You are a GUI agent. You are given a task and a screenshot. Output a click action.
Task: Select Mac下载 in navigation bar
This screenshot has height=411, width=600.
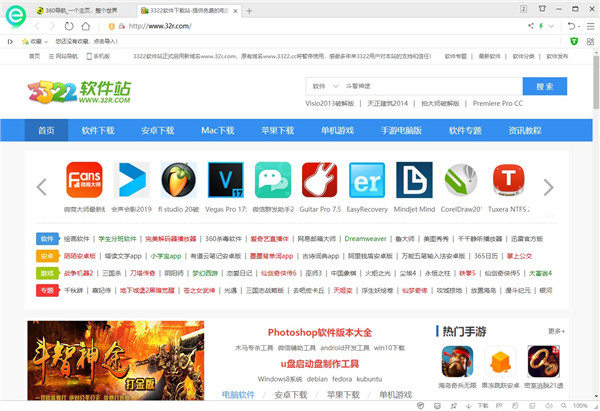218,130
